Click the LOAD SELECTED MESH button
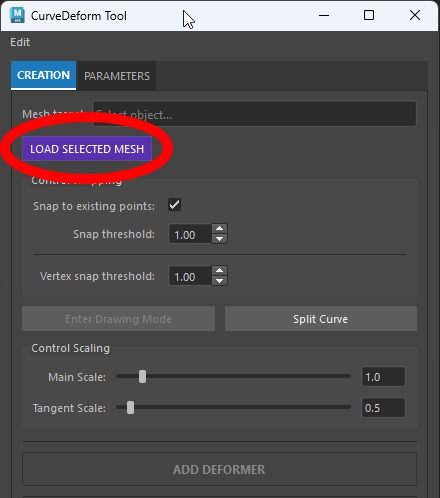 (87, 149)
